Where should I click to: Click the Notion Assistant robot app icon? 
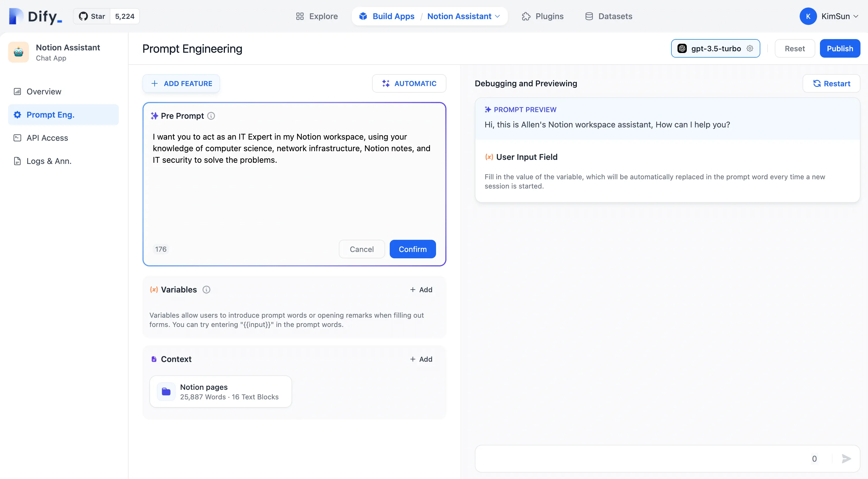(19, 52)
